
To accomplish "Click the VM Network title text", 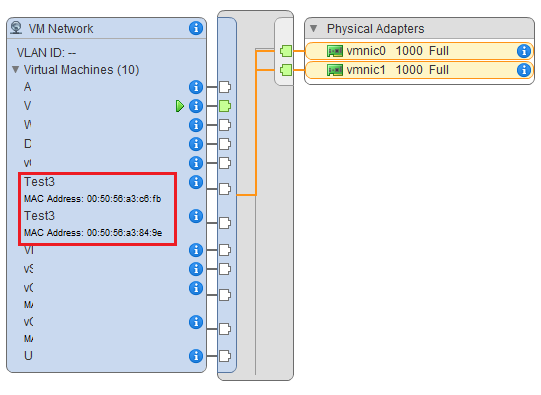I will pyautogui.click(x=61, y=29).
